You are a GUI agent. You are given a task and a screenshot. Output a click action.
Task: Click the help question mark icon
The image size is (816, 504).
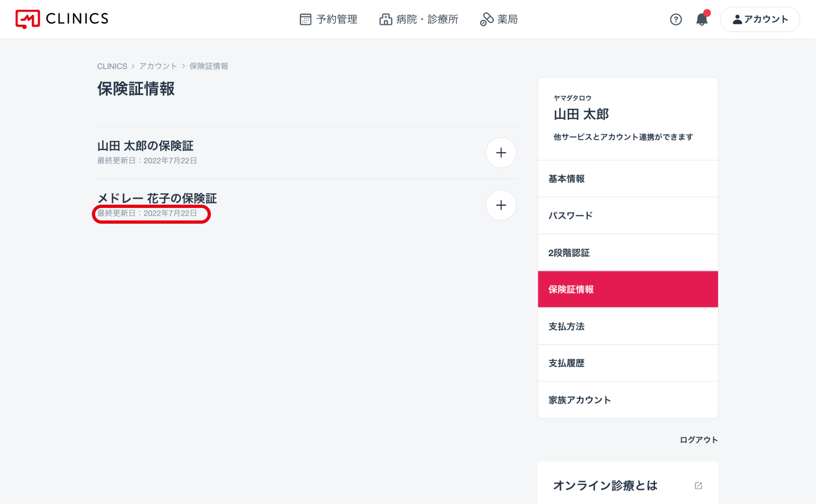point(676,19)
